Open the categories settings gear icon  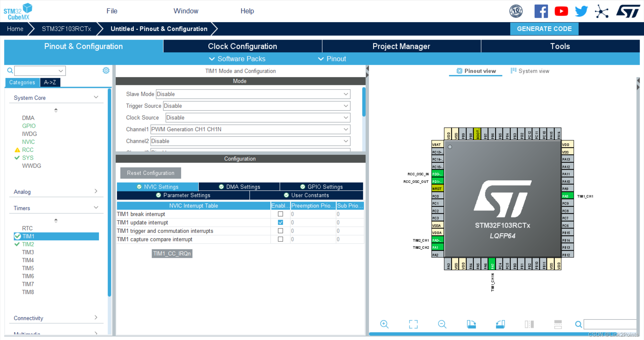tap(106, 70)
